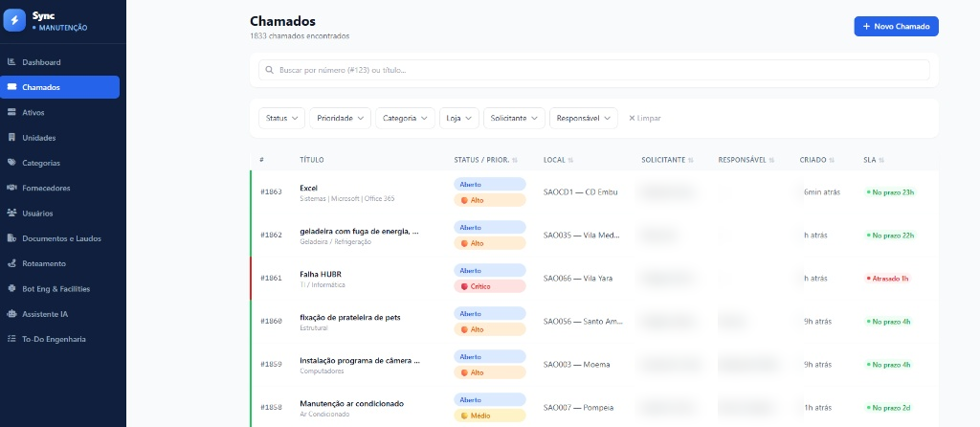Go to Unidades in sidebar
The width and height of the screenshot is (980, 427).
(x=60, y=138)
